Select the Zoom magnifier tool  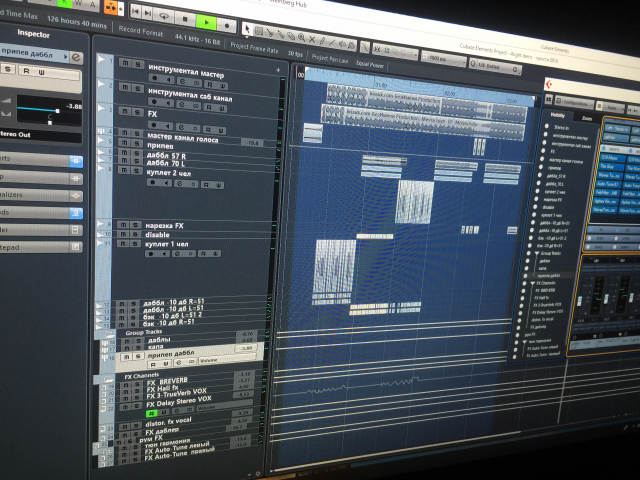[301, 38]
